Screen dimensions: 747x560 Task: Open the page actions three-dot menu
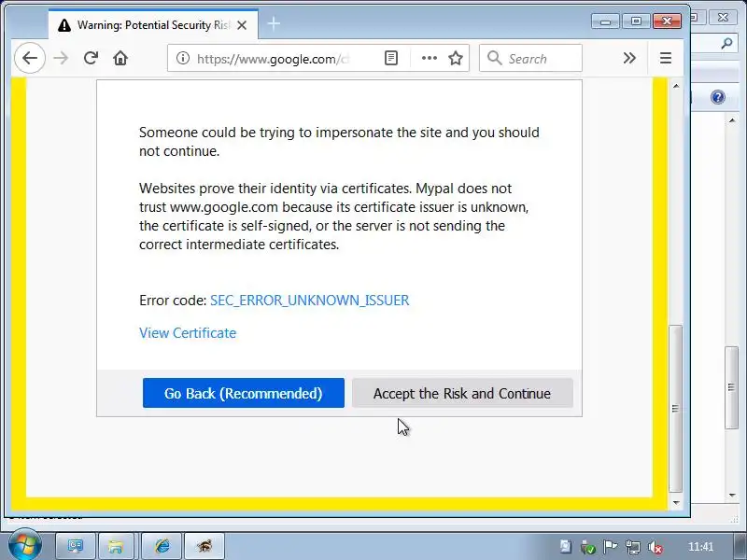pos(430,58)
